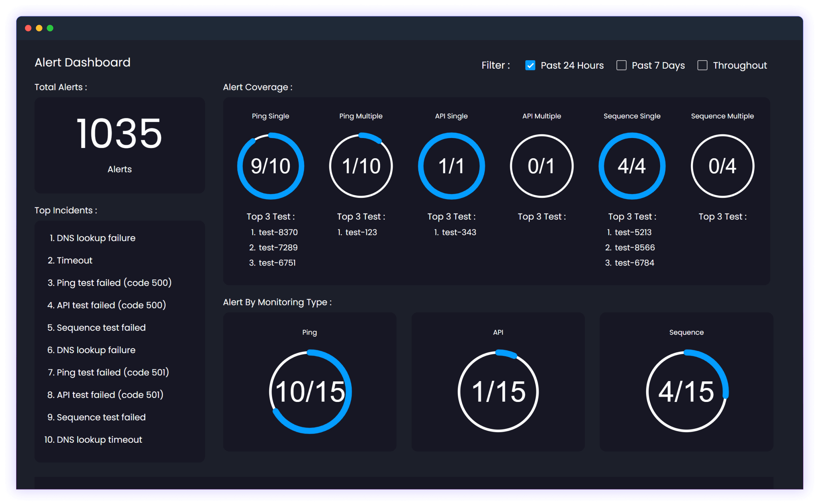Tick the Throughout filter checkbox
Viewport: 818px width, 504px height.
pos(702,65)
